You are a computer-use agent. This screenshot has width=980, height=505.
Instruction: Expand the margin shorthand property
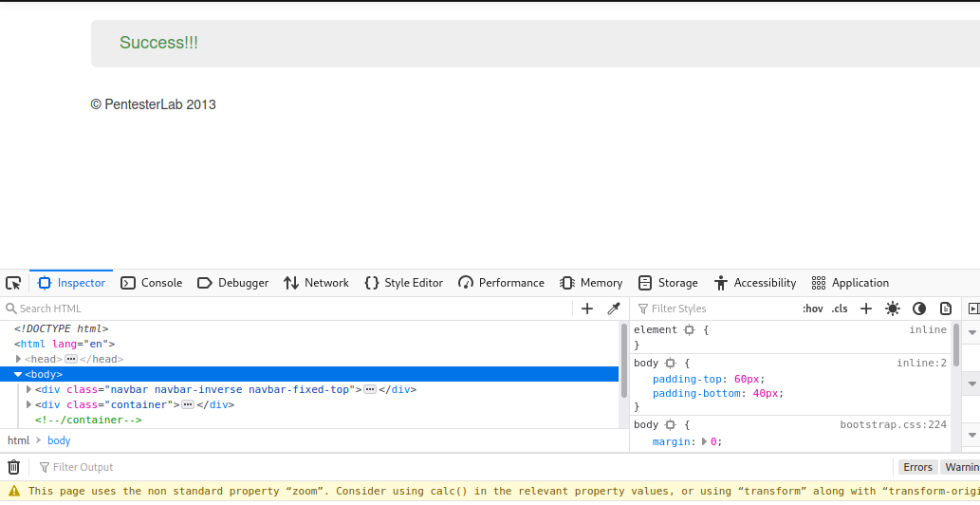(704, 442)
